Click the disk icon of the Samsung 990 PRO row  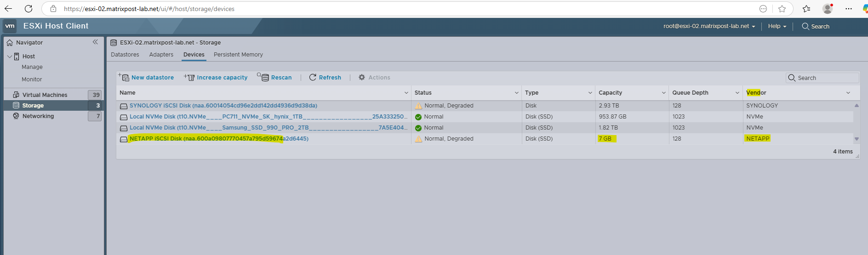click(124, 128)
